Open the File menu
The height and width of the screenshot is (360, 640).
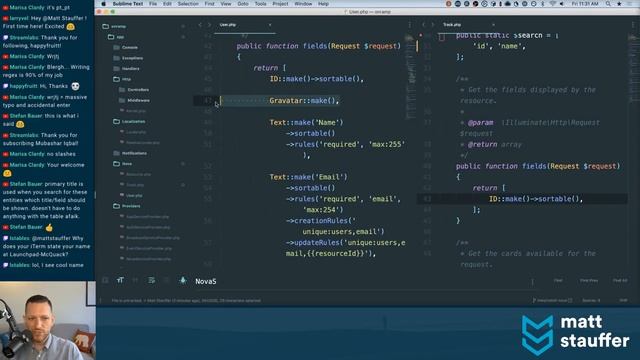[x=153, y=4]
